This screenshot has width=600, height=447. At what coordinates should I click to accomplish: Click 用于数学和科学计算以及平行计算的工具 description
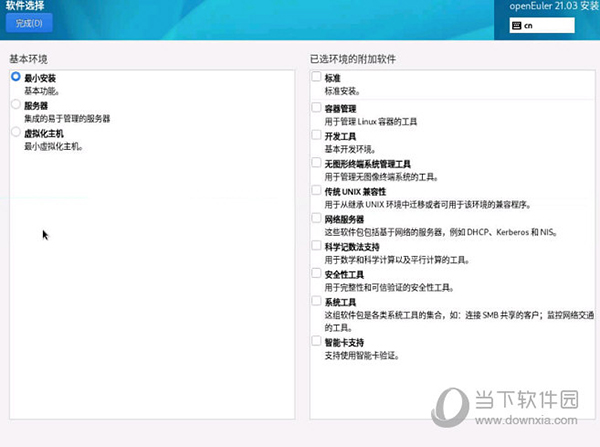click(397, 260)
